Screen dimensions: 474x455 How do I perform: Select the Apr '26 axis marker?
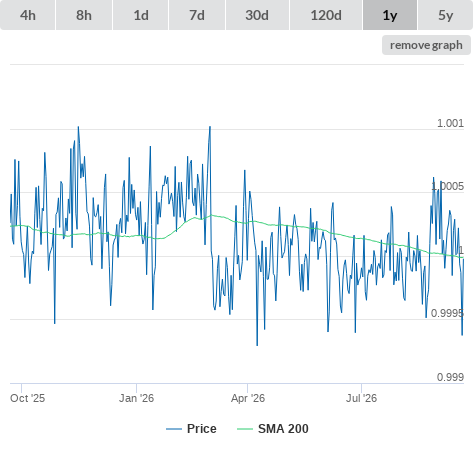[x=248, y=398]
